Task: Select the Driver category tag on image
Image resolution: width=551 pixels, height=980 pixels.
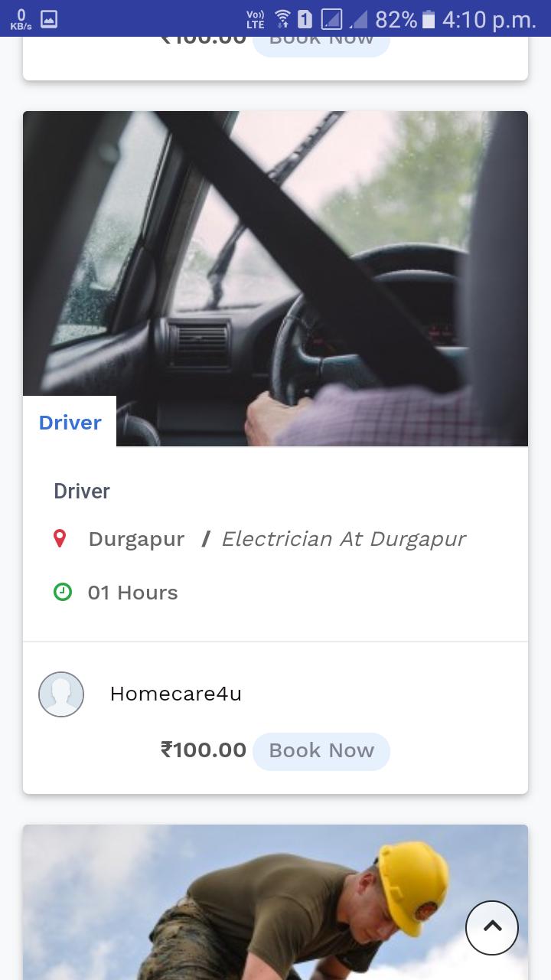Action: coord(70,422)
